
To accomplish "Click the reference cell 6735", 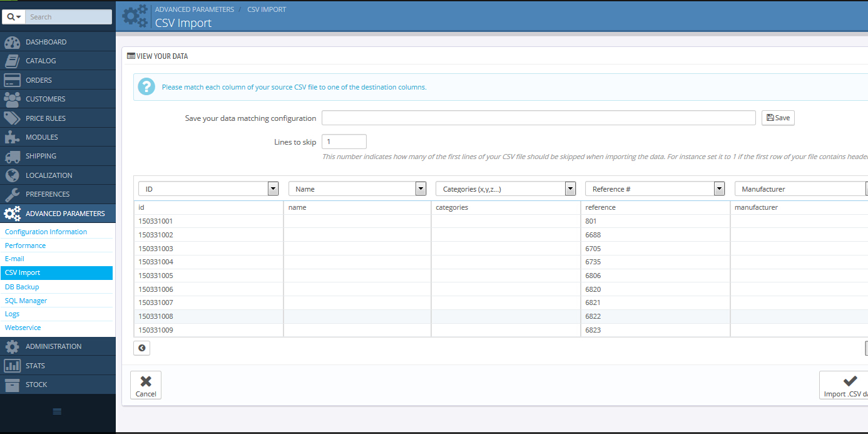I will (x=656, y=262).
